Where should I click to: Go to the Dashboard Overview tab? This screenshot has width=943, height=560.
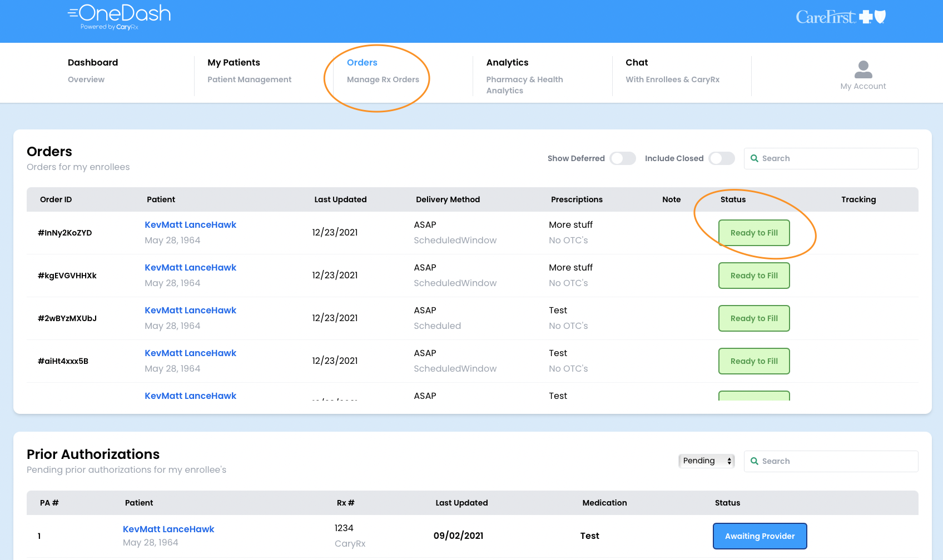tap(93, 71)
